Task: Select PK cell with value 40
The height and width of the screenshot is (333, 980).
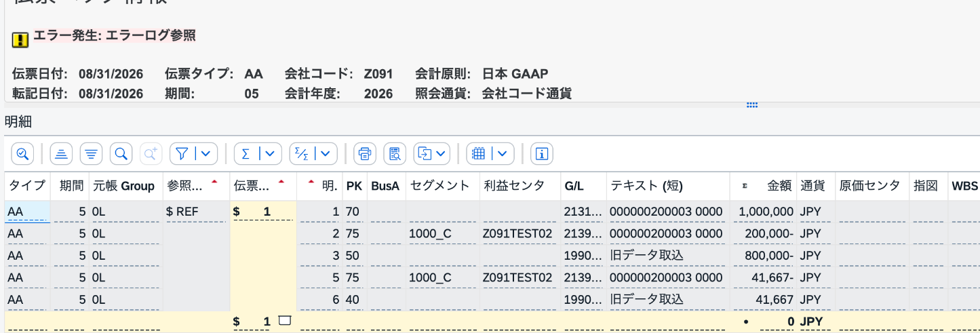Action: click(355, 299)
